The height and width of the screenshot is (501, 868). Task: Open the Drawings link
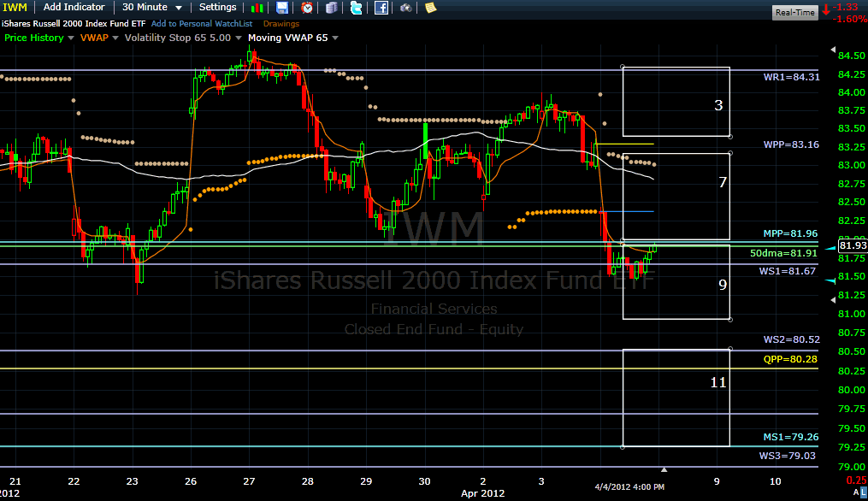pos(281,24)
